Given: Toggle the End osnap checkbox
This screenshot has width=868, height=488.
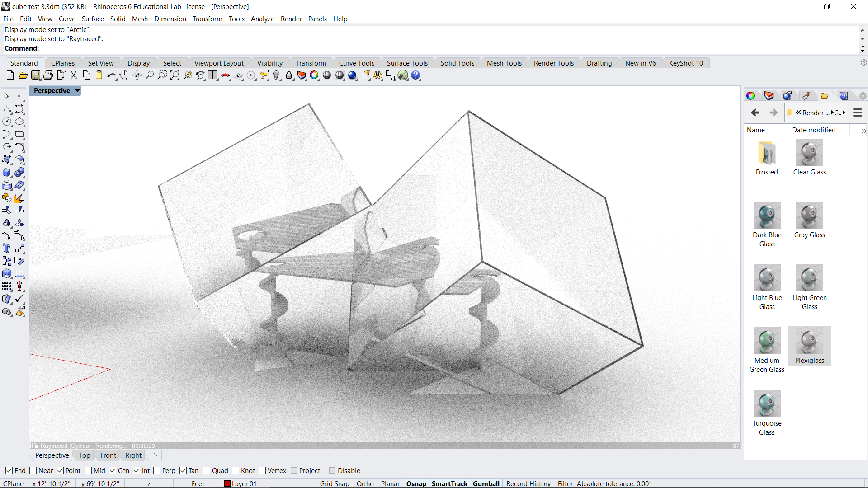Looking at the screenshot, I should click(9, 470).
